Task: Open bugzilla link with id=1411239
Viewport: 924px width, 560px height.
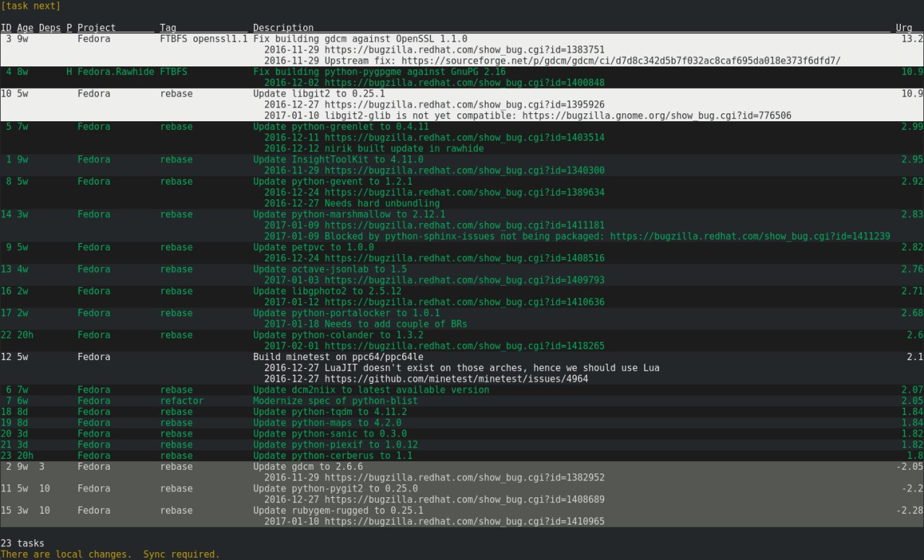Action: [x=750, y=236]
